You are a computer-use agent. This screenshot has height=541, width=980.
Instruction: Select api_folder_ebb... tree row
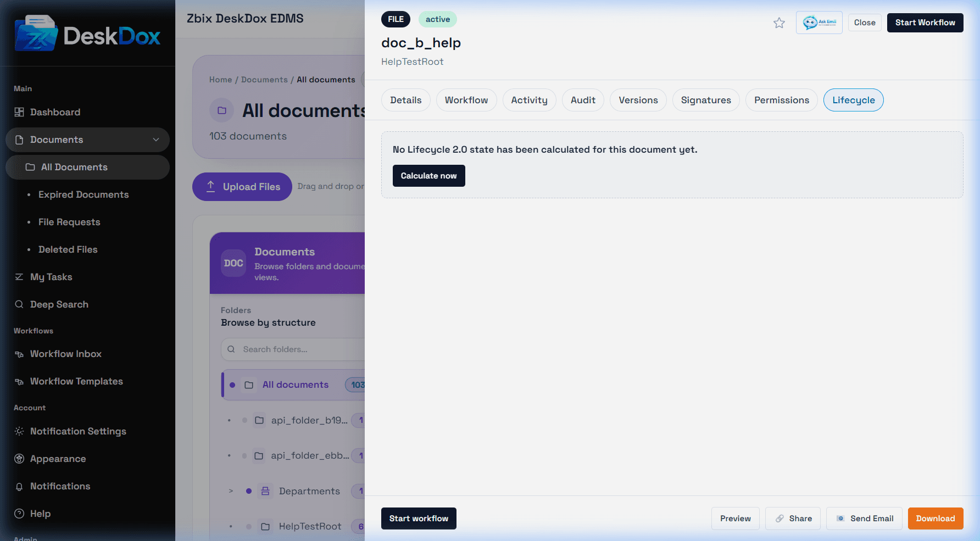[x=293, y=455]
